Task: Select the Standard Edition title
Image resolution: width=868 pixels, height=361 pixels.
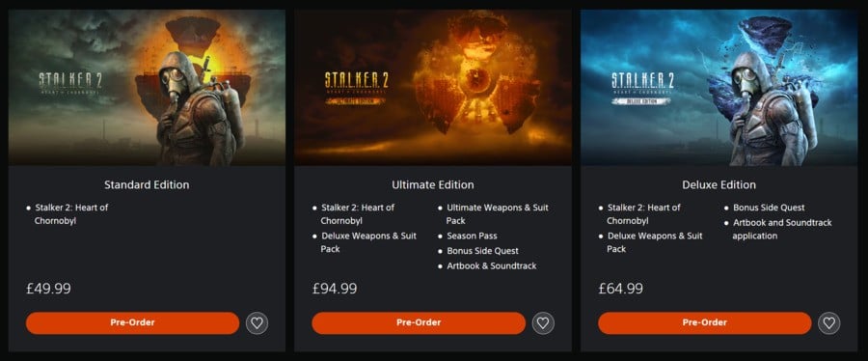Action: (x=147, y=184)
